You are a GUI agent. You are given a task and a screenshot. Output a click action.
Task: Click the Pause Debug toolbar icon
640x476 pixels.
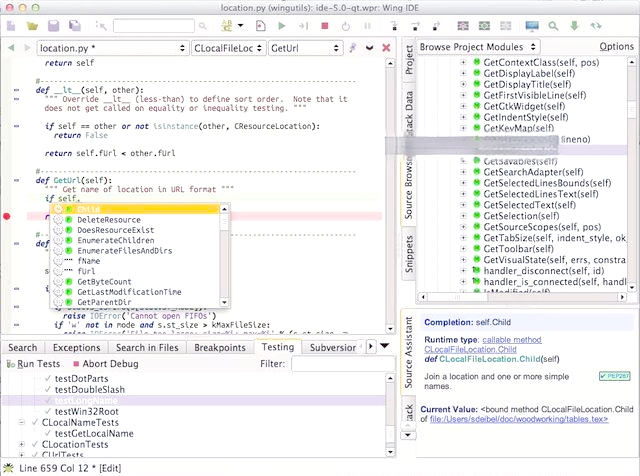tap(367, 26)
